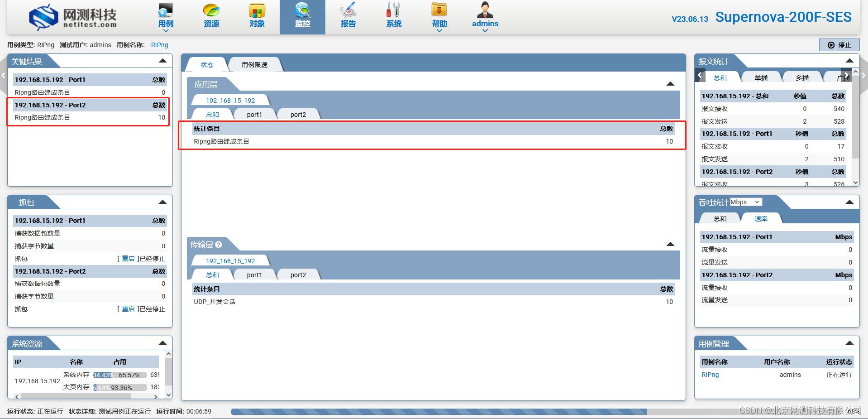The image size is (868, 419).
Task: Select 总和 tab in 传输层
Action: pyautogui.click(x=212, y=275)
